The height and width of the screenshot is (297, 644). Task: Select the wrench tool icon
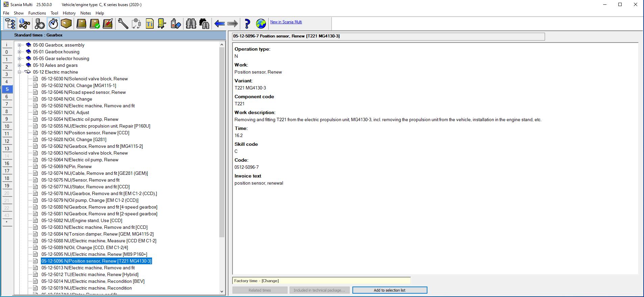123,24
